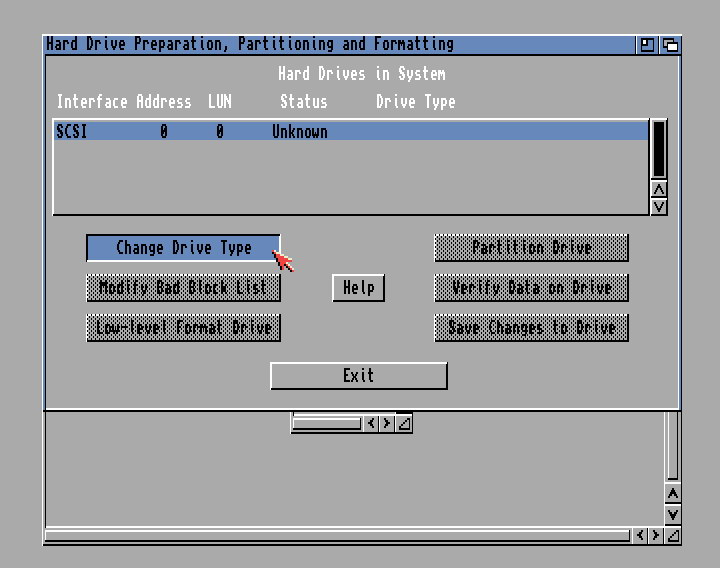720x568 pixels.
Task: Click the background window's vertical down arrow
Action: point(673,514)
